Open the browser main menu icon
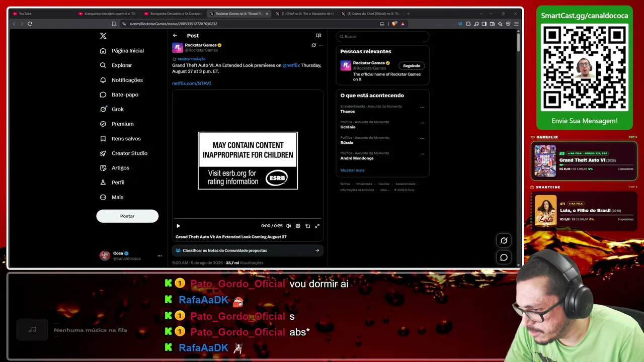 (516, 24)
